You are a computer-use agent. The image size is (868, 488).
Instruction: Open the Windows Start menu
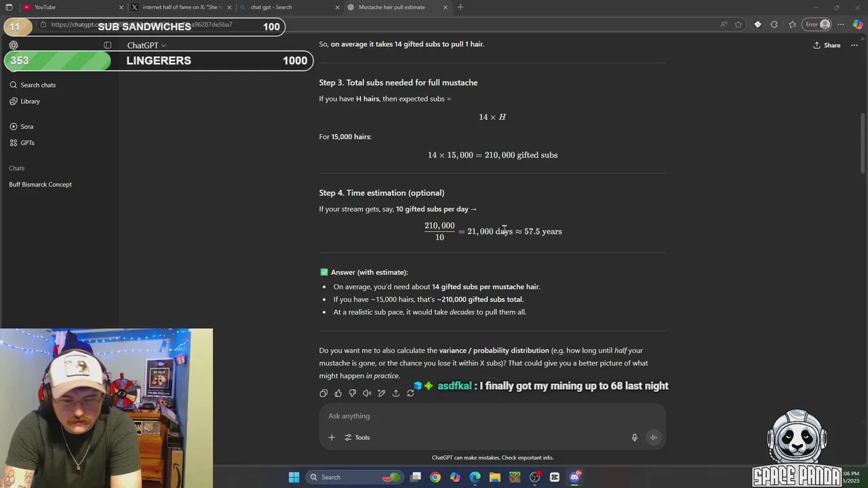[x=294, y=477]
